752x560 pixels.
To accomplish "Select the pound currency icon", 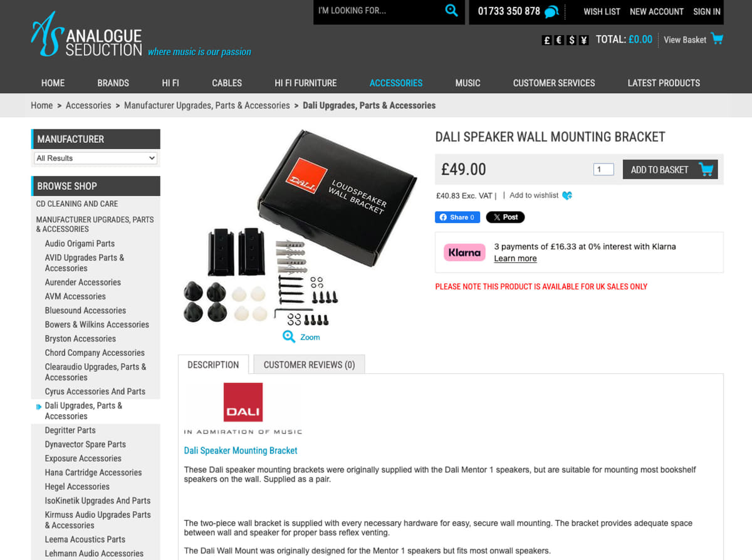I will click(x=546, y=40).
